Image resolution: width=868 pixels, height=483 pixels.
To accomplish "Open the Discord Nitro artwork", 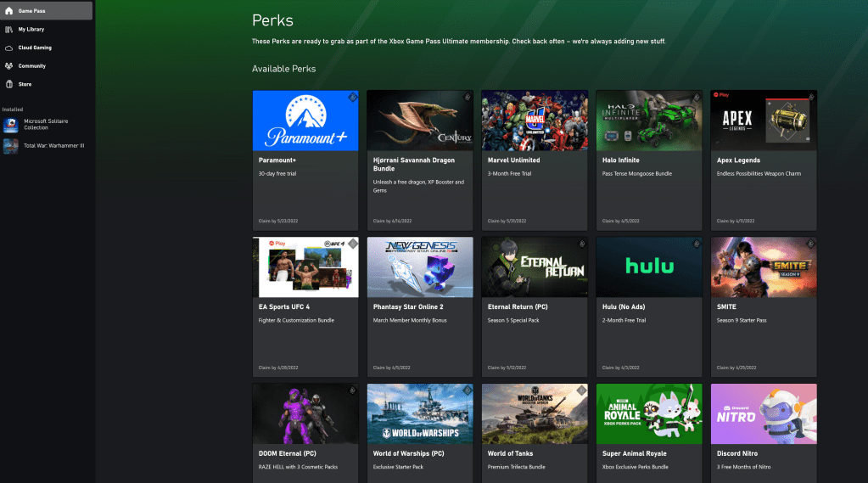I will point(764,413).
